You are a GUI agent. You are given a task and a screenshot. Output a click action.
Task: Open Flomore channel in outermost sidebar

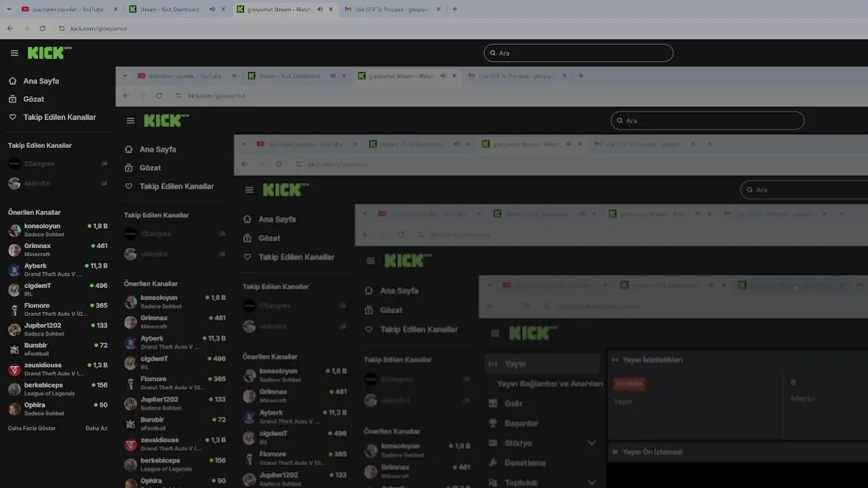(57, 309)
